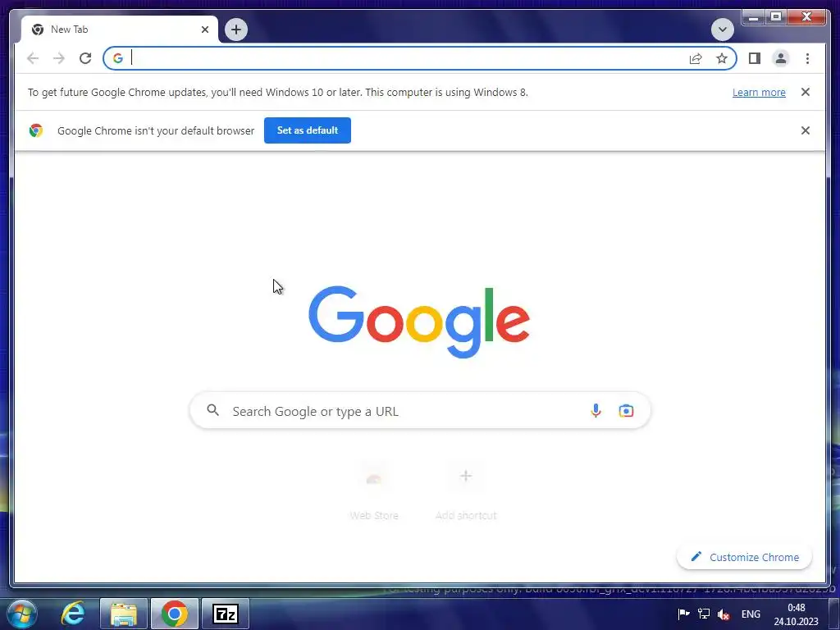The width and height of the screenshot is (840, 630).
Task: Open Chrome's three-dot menu
Action: click(807, 58)
